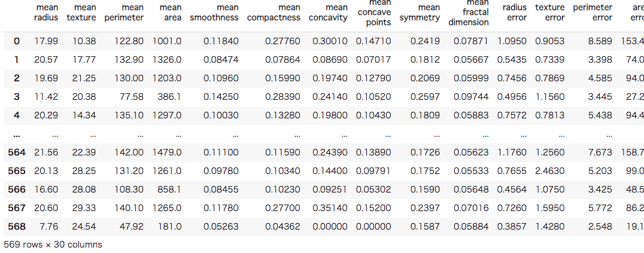This screenshot has width=644, height=253.
Task: Select the "radius error" column header
Action: 515,13
